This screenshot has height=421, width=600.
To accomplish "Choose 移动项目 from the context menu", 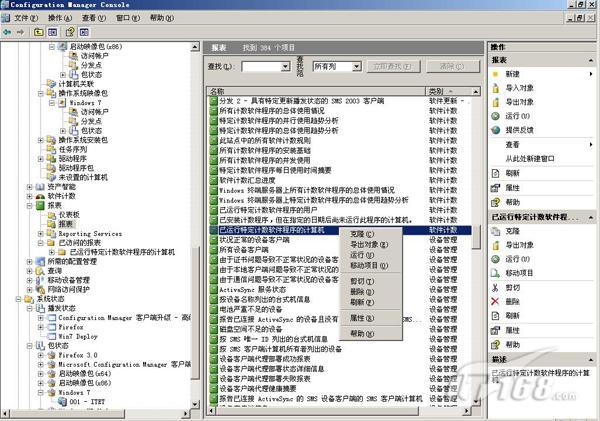I will [x=369, y=265].
